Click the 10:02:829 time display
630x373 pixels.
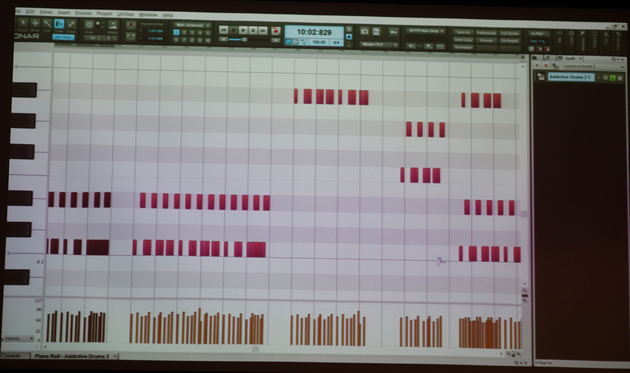314,32
